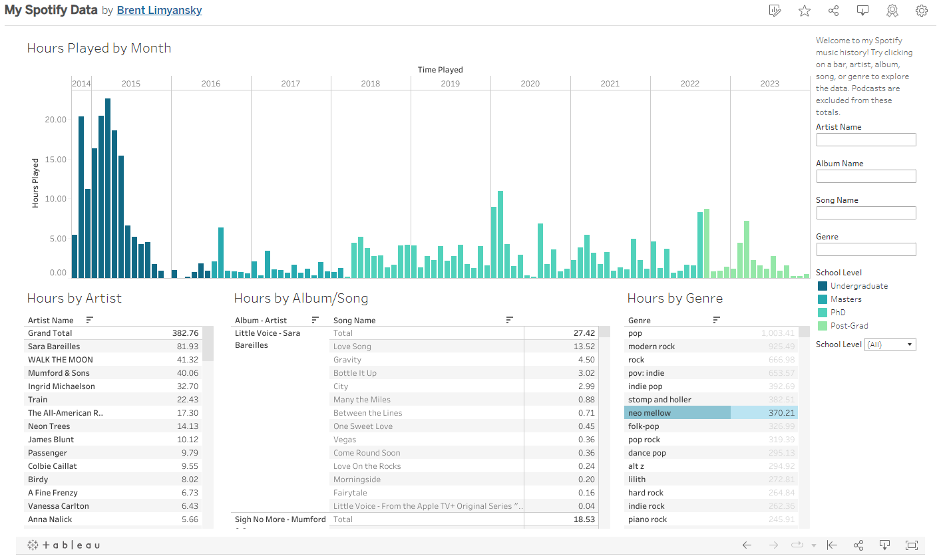Select the Gravity song row
The height and width of the screenshot is (560, 939).
click(465, 360)
